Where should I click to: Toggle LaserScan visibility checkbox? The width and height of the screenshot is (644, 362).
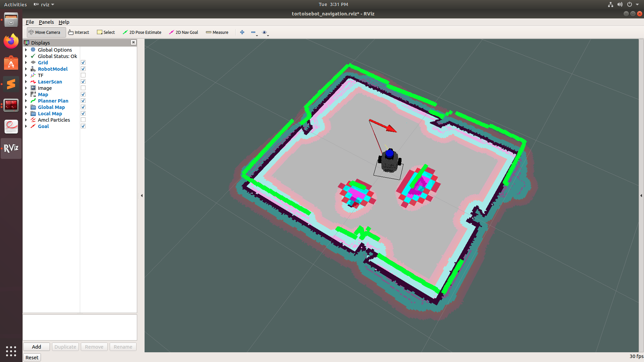point(83,81)
